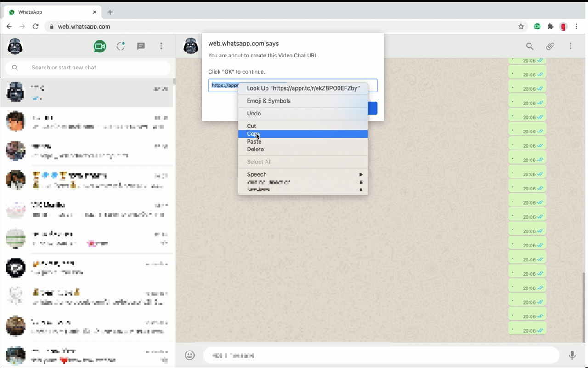Expand the Speech submenu
588x368 pixels.
[303, 174]
